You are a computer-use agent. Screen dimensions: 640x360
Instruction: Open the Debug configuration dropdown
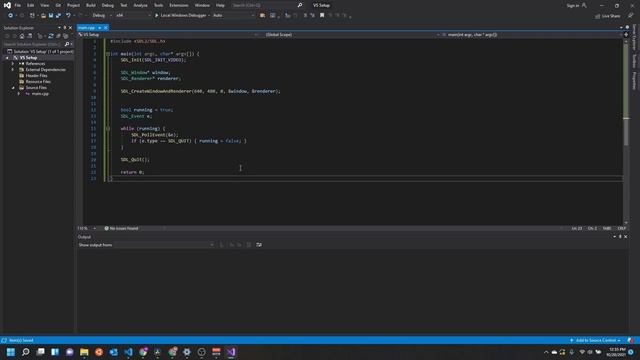click(101, 16)
